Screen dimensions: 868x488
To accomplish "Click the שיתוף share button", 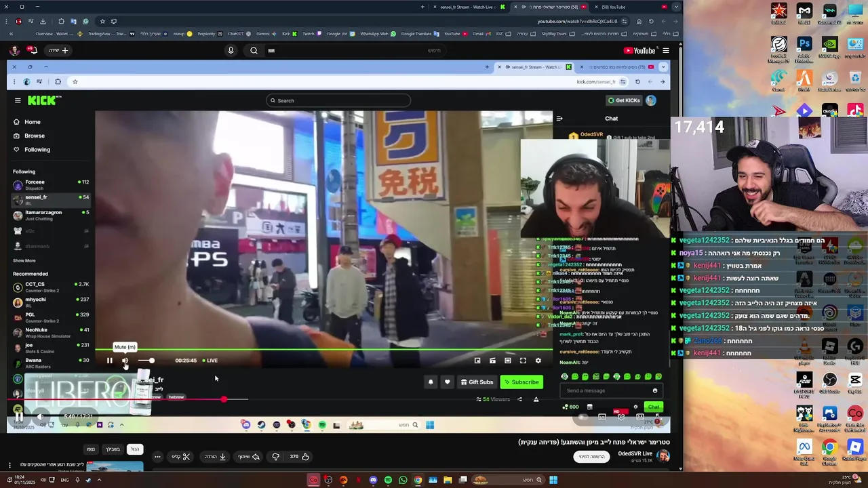I will [249, 457].
